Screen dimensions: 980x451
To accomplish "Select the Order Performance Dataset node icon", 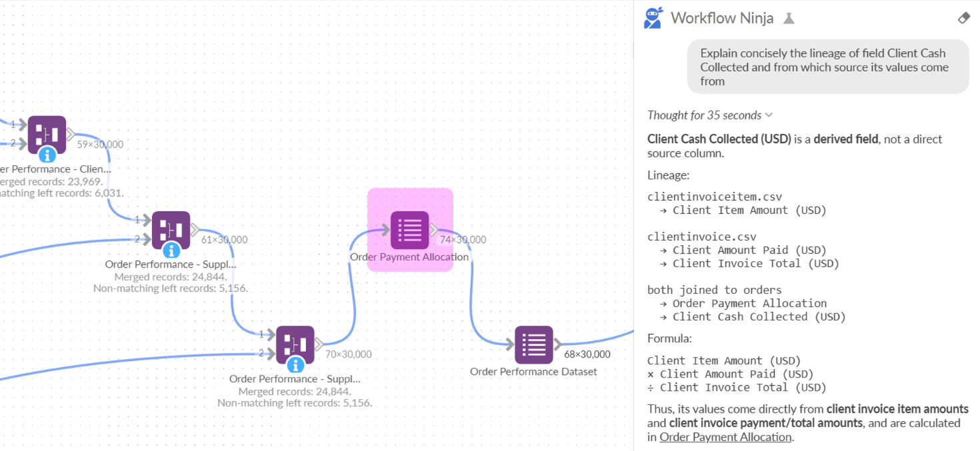I will coord(534,344).
